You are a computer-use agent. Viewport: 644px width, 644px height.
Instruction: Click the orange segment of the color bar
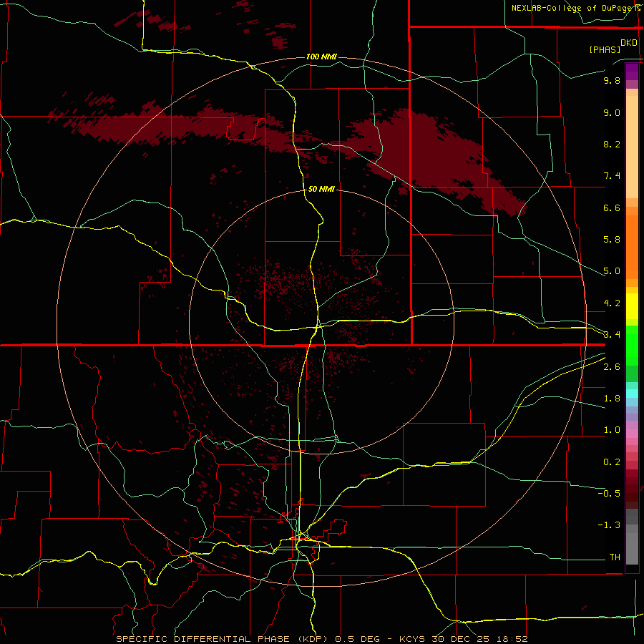pos(632,247)
